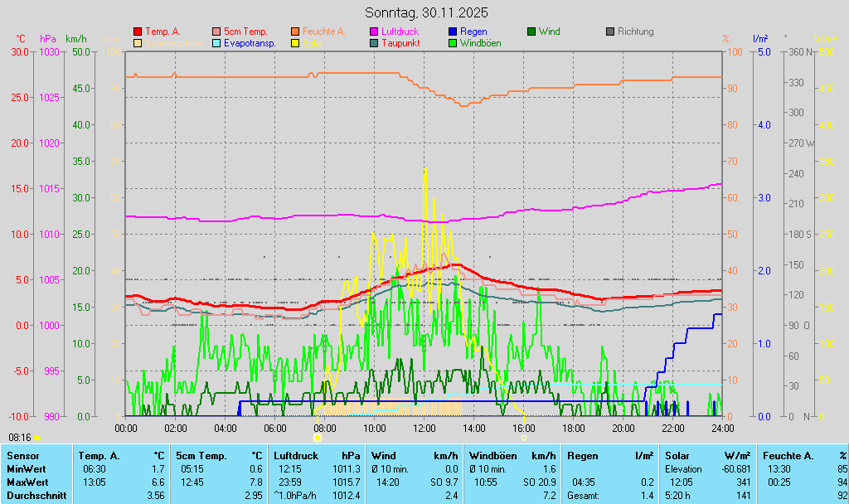Click the 12:00 time axis label

pos(424,428)
